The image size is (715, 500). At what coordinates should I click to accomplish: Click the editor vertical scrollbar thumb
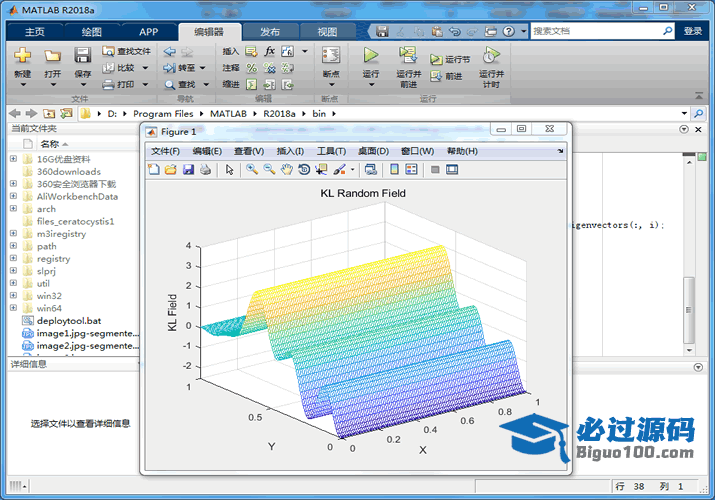click(689, 310)
